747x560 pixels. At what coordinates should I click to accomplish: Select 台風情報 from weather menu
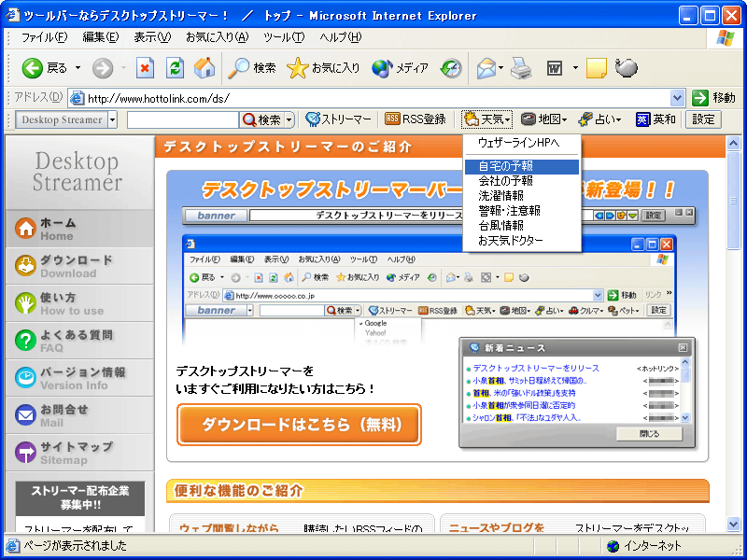[522, 225]
